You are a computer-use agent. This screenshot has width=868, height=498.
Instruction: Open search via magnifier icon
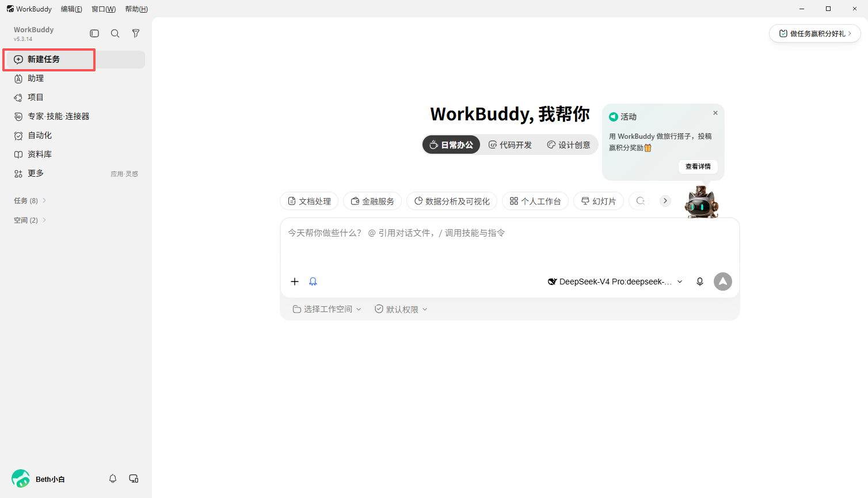(x=115, y=33)
